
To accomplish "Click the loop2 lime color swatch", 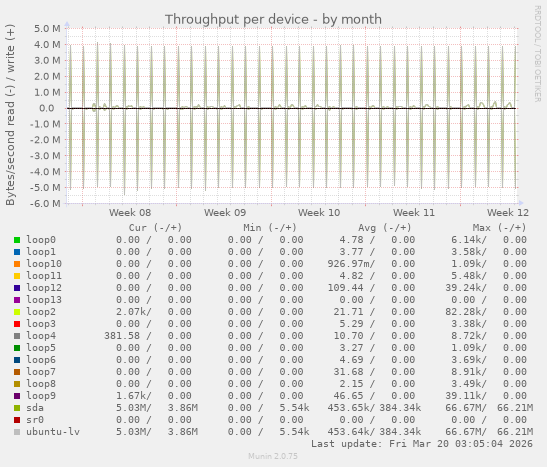I will (17, 312).
